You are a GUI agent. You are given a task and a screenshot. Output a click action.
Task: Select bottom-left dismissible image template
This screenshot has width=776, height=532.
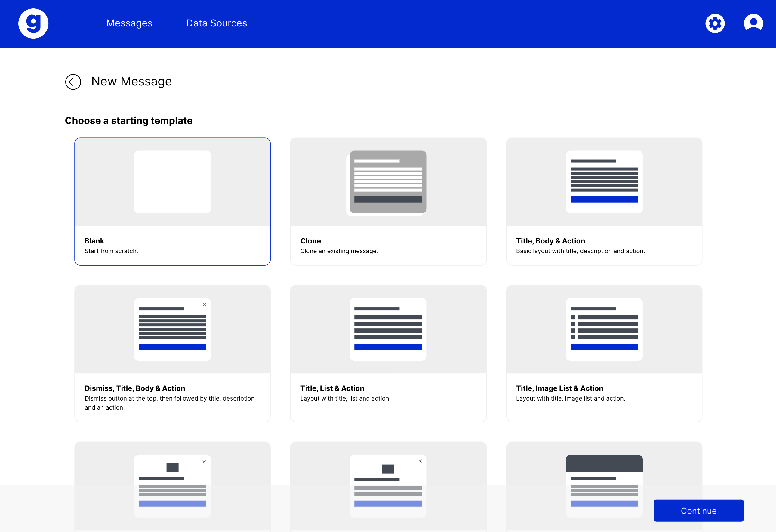coord(172,486)
